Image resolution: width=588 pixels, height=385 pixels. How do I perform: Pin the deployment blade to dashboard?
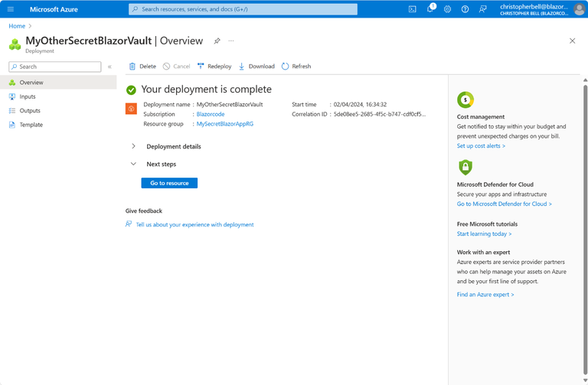[217, 41]
